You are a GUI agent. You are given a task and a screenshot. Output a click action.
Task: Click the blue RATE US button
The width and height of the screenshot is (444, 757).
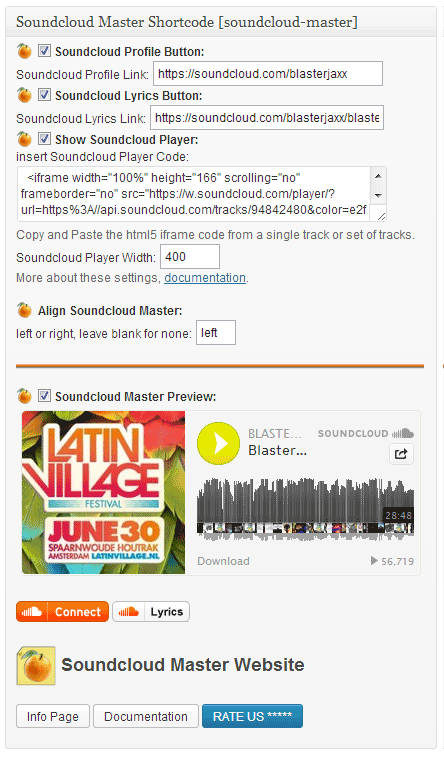pos(252,716)
